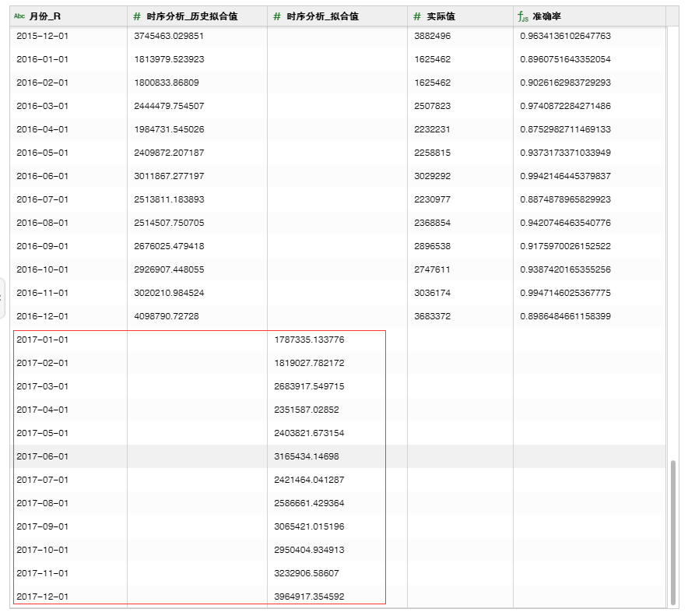Click the forecast value 1787335.133776
Screen dimensions: 688x616
[309, 340]
